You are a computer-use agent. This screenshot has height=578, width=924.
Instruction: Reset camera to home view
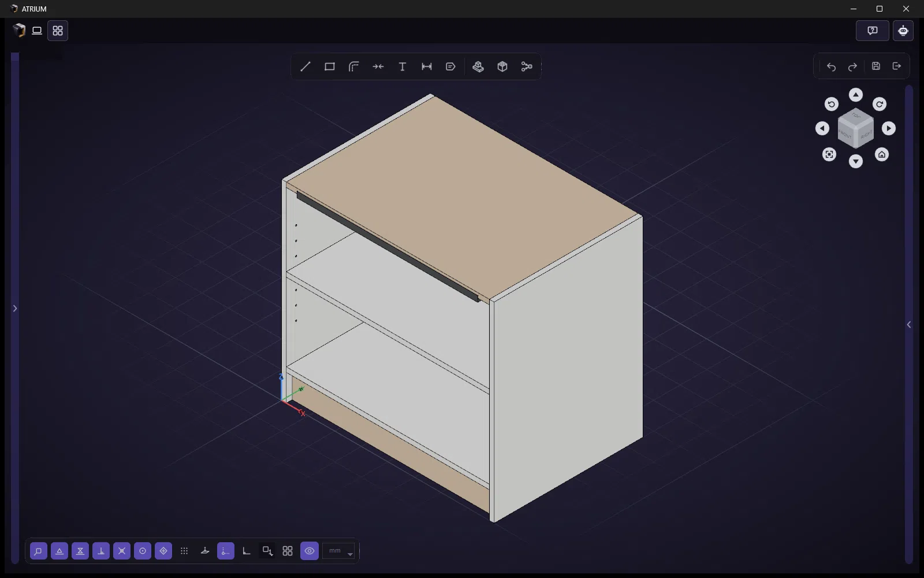click(x=882, y=154)
